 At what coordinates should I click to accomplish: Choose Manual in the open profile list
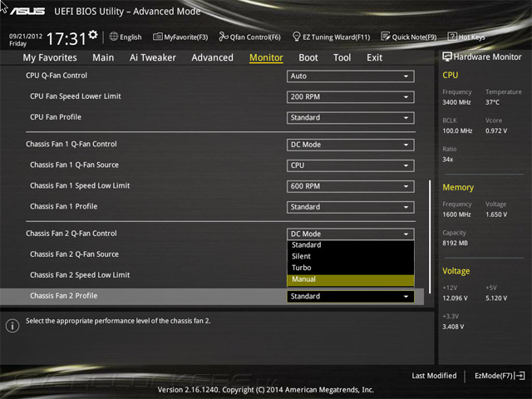coord(351,279)
